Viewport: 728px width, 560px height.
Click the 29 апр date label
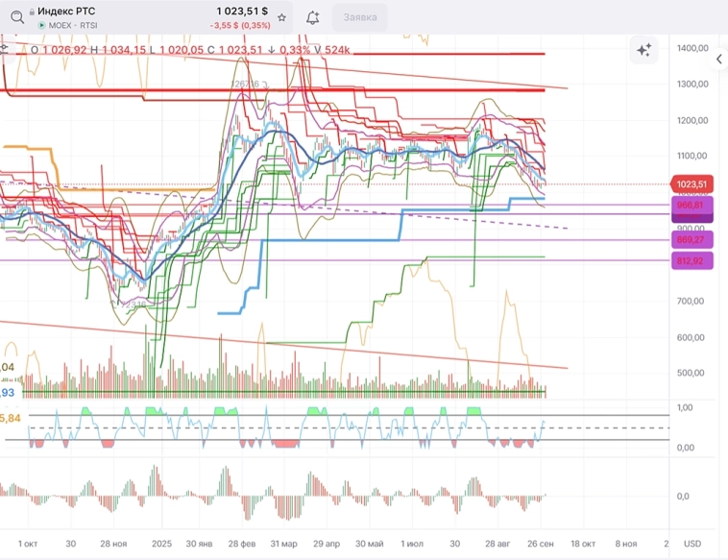click(327, 544)
